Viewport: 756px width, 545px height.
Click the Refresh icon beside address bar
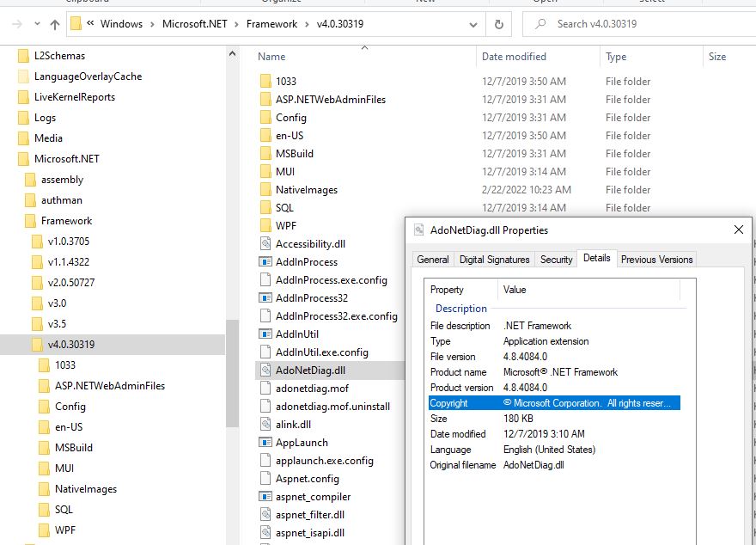pyautogui.click(x=498, y=24)
